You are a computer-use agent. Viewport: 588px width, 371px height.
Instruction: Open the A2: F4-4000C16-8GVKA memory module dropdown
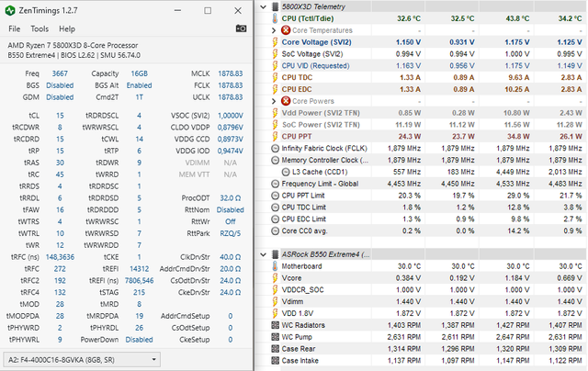tap(82, 360)
